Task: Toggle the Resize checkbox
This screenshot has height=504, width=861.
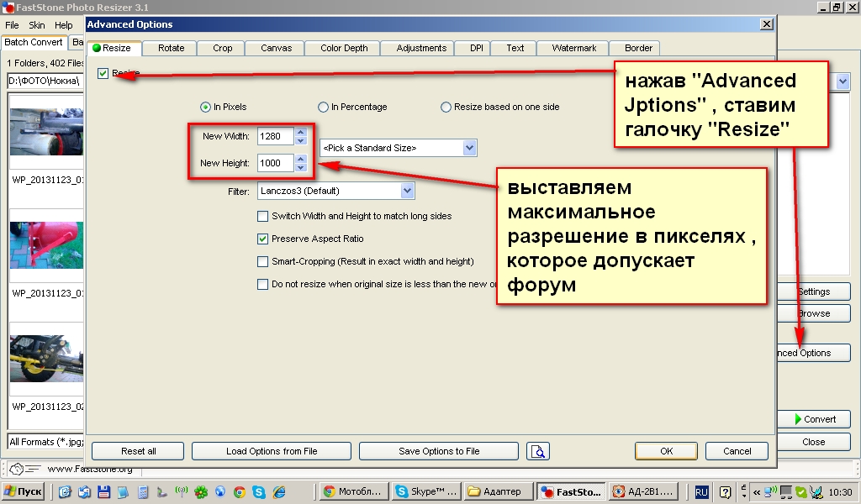Action: click(x=103, y=73)
